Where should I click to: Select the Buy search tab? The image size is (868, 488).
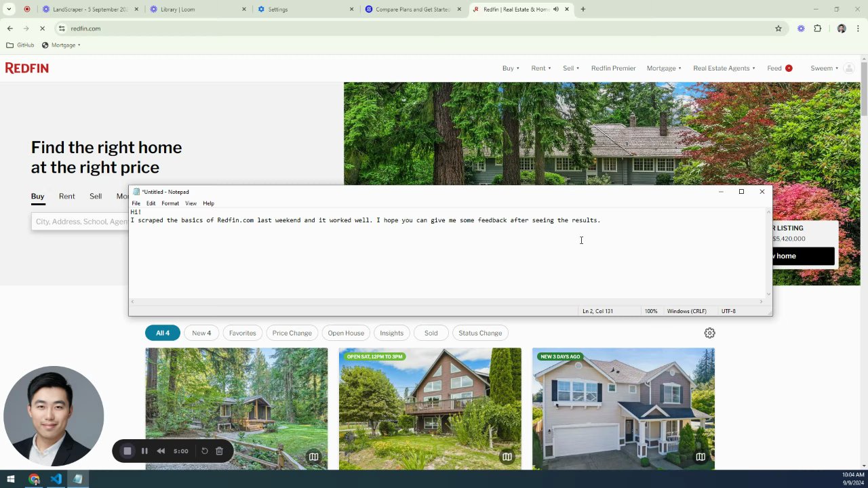(37, 197)
